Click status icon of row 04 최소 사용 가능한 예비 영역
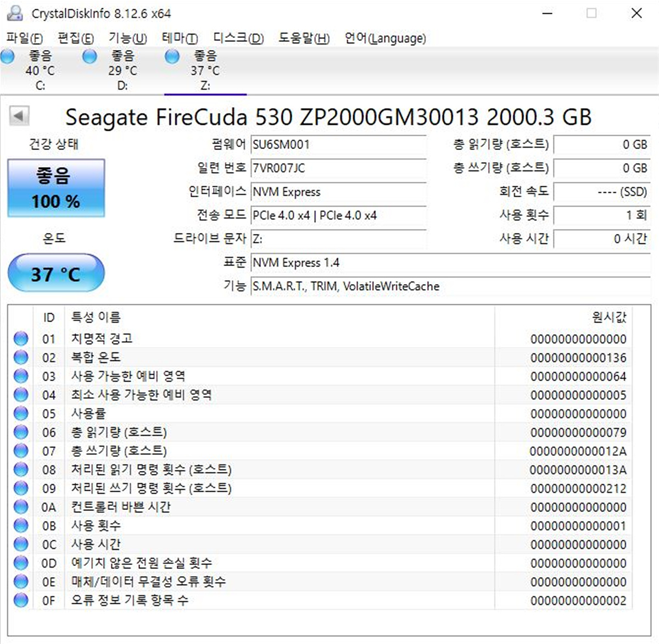This screenshot has width=659, height=644. (x=21, y=395)
